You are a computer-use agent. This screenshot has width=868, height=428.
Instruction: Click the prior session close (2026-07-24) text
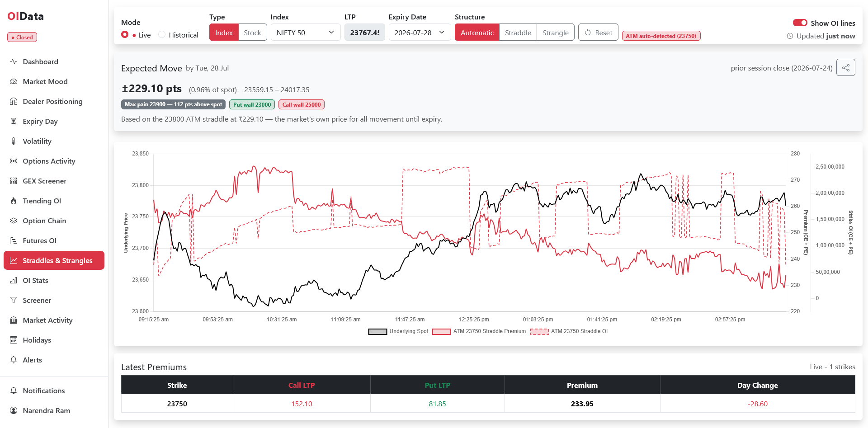tap(782, 68)
